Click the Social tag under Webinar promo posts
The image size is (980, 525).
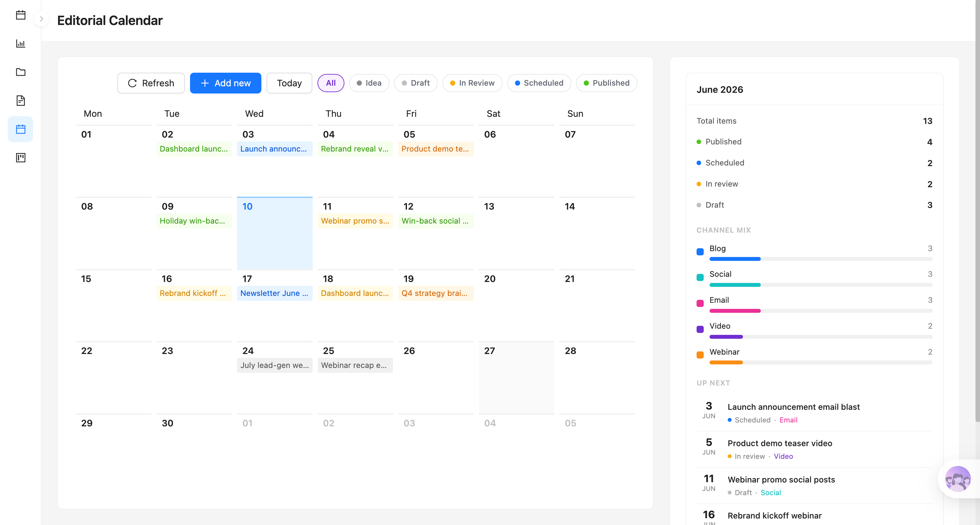(x=771, y=493)
